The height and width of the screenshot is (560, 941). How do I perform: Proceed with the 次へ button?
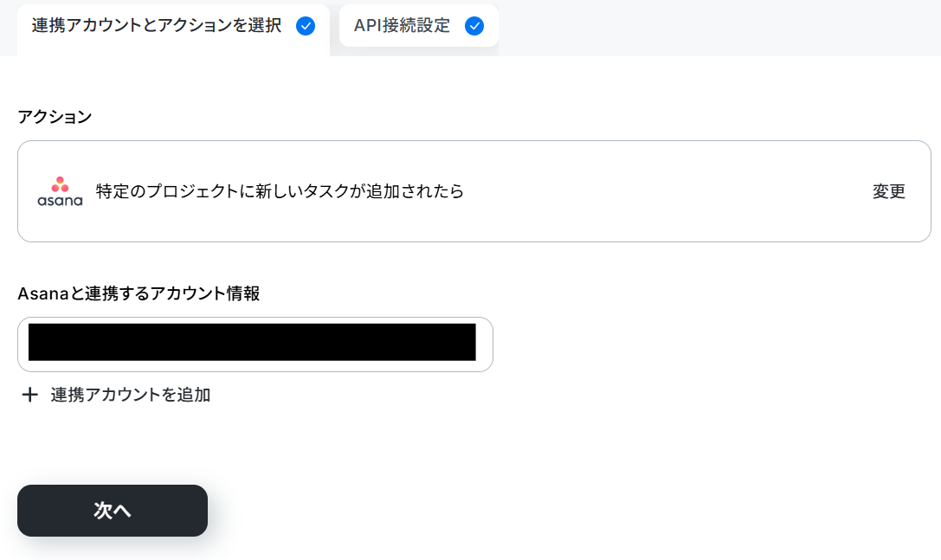point(113,511)
